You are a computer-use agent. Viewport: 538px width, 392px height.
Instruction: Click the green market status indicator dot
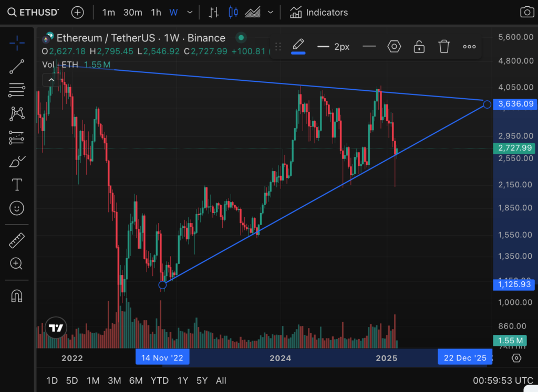tap(241, 38)
